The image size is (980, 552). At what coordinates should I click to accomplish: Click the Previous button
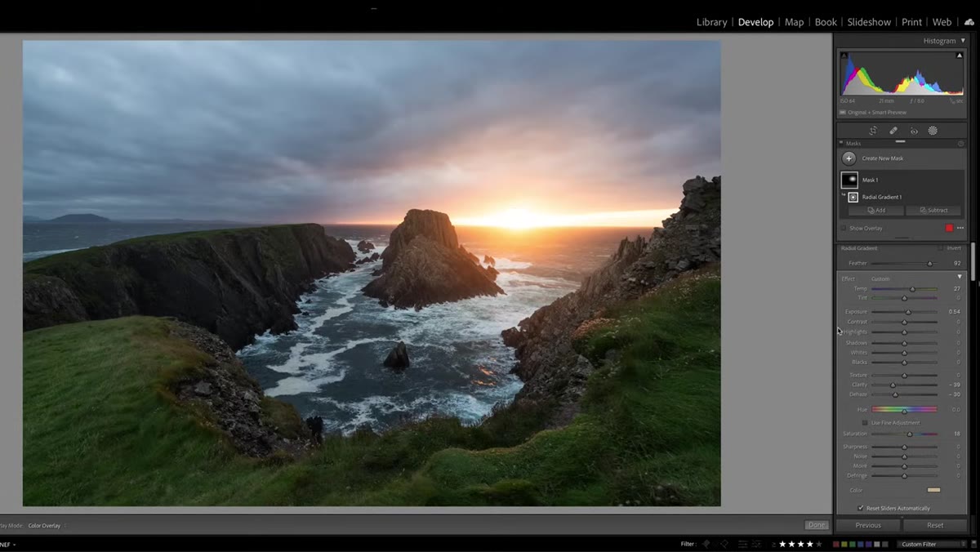click(867, 525)
